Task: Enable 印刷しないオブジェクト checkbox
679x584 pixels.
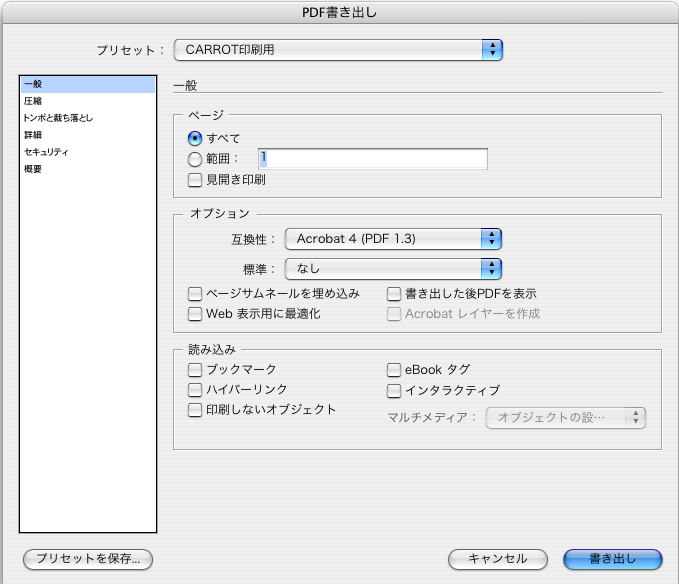Action: [x=195, y=410]
